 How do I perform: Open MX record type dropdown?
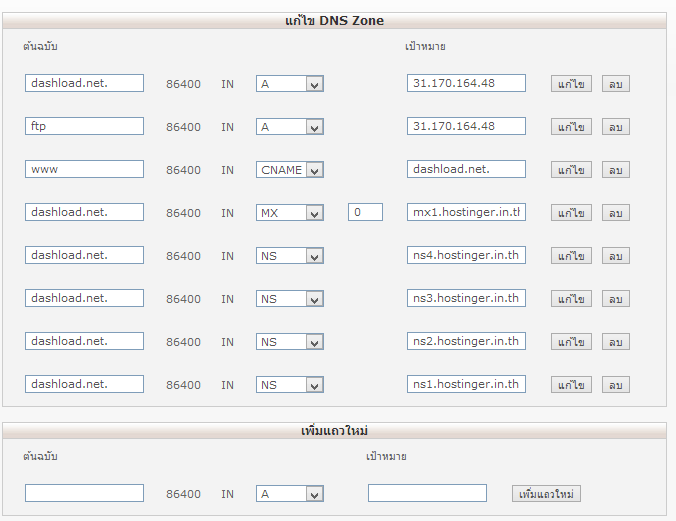[290, 213]
